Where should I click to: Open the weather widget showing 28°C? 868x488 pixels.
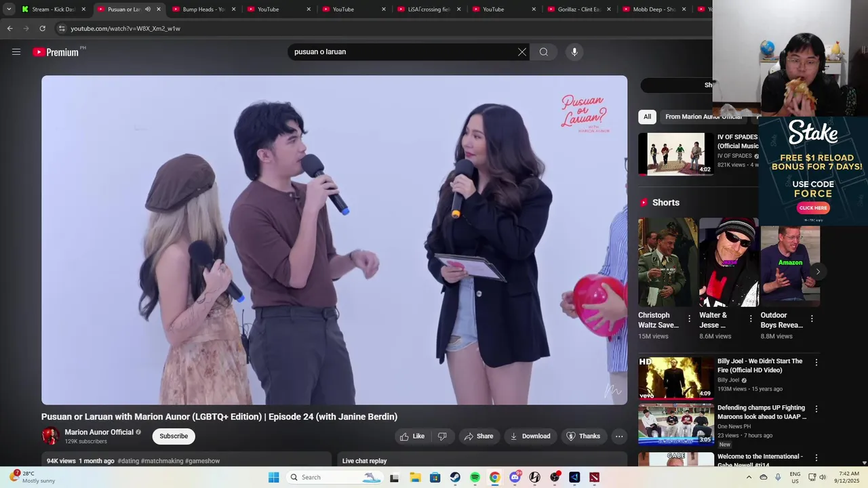pos(33,476)
